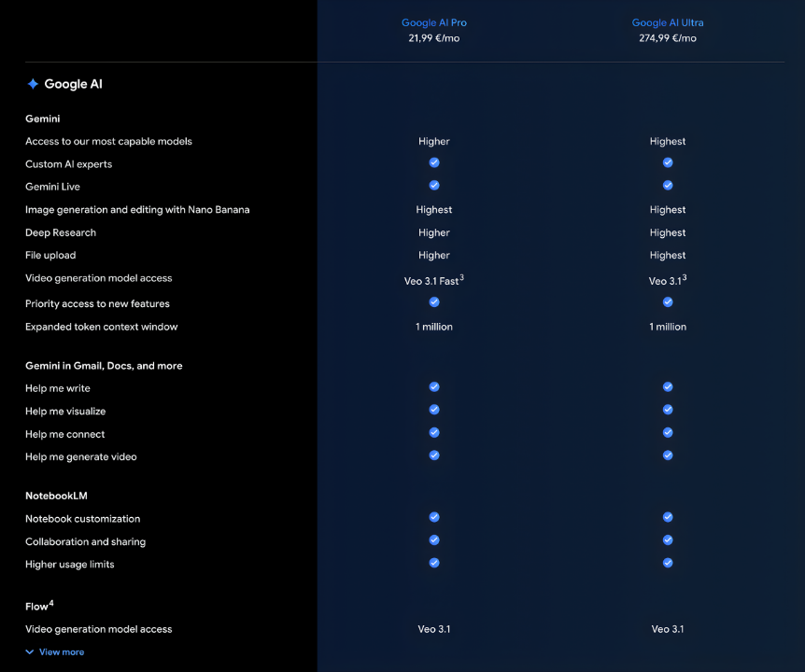Image resolution: width=805 pixels, height=672 pixels.
Task: Click 'Image generation and editing with Nano Banana'
Action: [137, 209]
